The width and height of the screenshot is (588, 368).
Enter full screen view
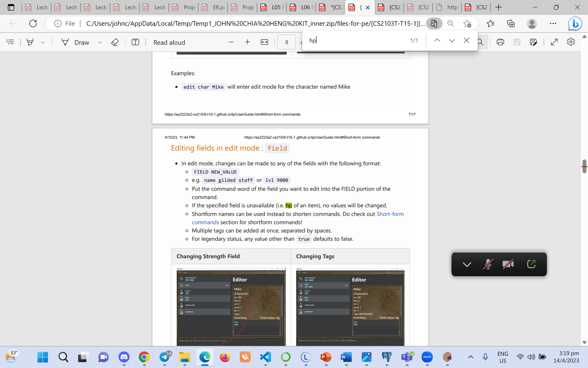tap(554, 42)
